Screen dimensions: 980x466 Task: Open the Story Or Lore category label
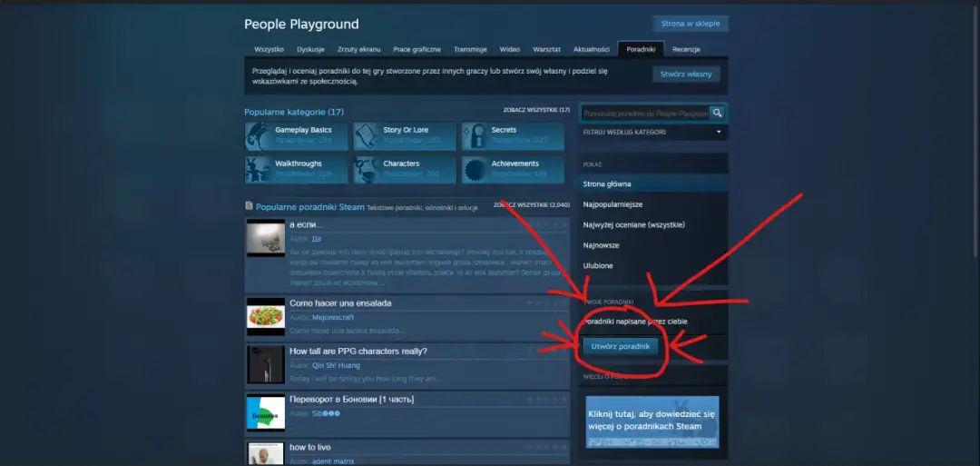pyautogui.click(x=406, y=130)
